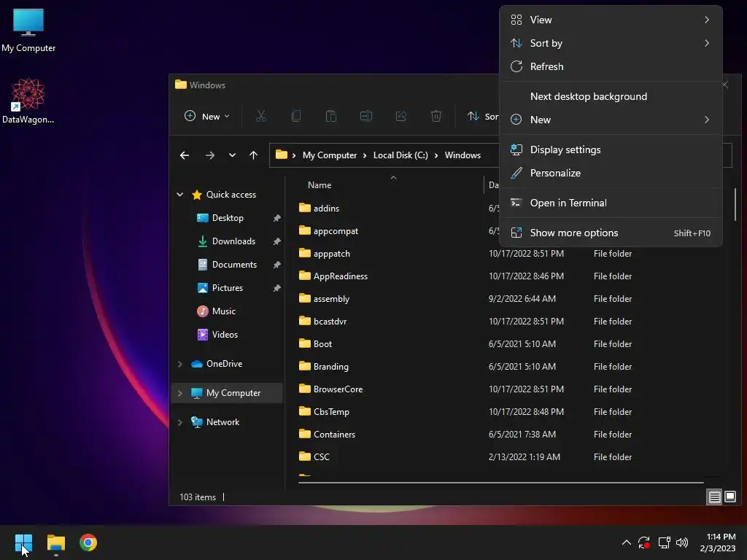Select Open in Terminal

[611, 203]
